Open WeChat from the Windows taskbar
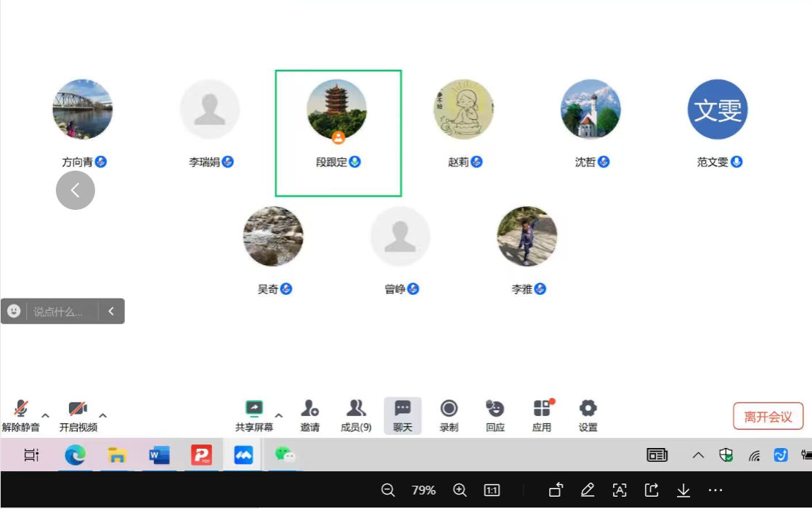 click(285, 455)
